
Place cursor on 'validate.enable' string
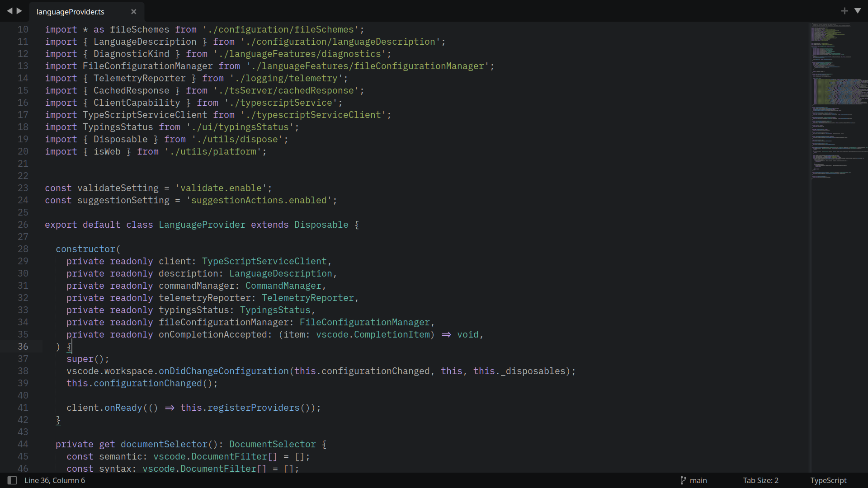(221, 188)
